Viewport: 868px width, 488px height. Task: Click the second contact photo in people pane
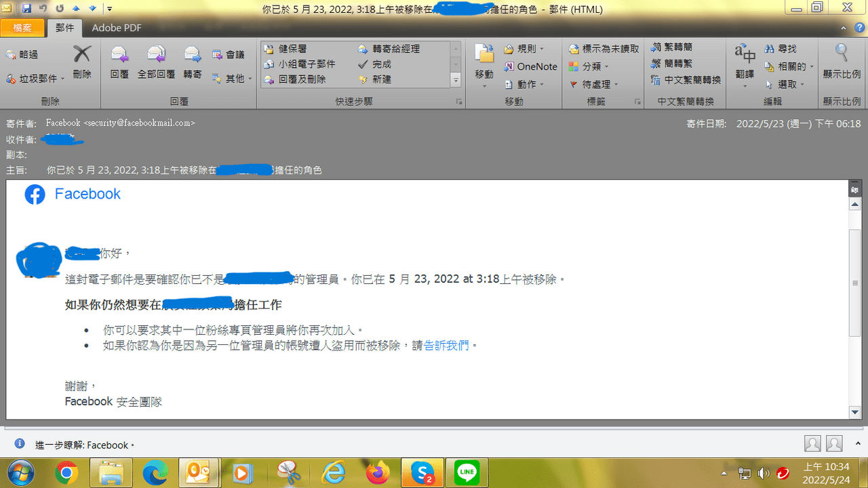[834, 444]
